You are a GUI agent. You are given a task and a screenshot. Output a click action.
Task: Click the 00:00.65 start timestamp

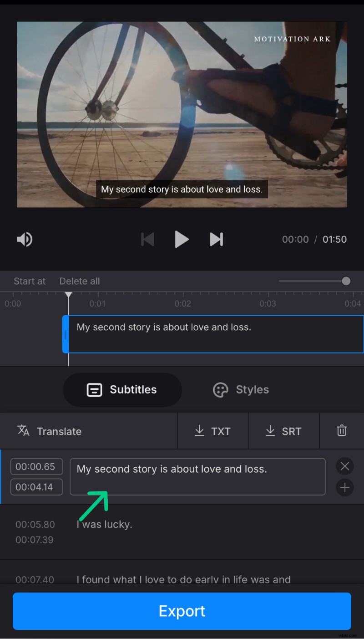pyautogui.click(x=36, y=466)
